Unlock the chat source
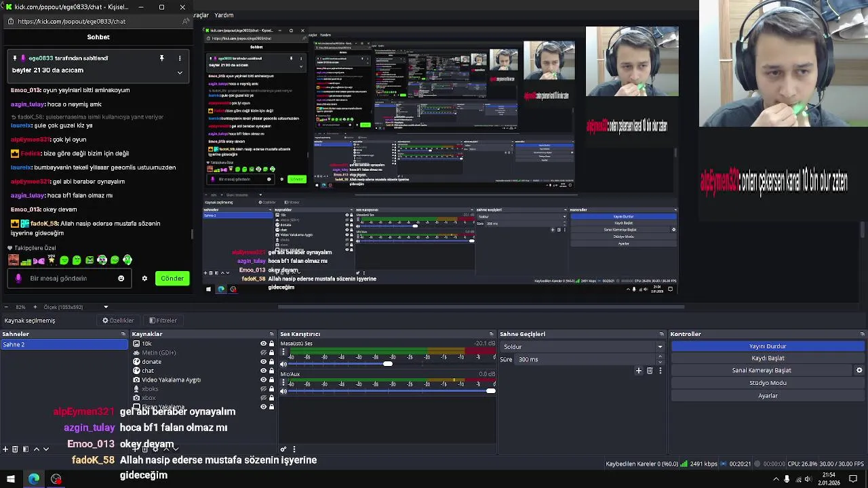The height and width of the screenshot is (488, 868). click(272, 371)
